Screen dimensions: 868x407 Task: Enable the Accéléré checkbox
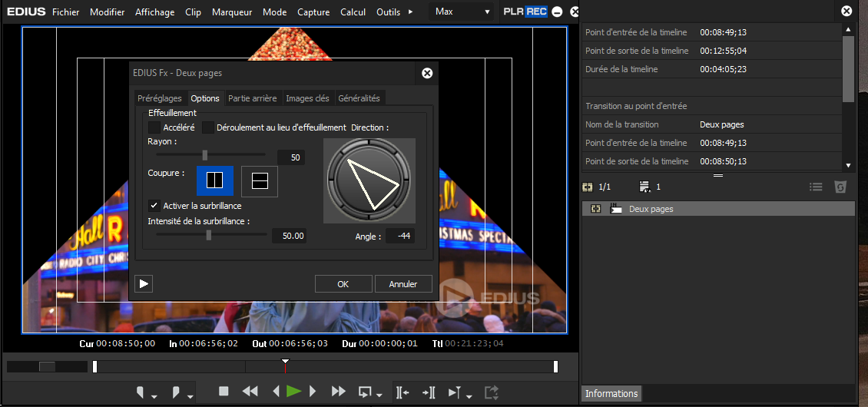coord(154,127)
